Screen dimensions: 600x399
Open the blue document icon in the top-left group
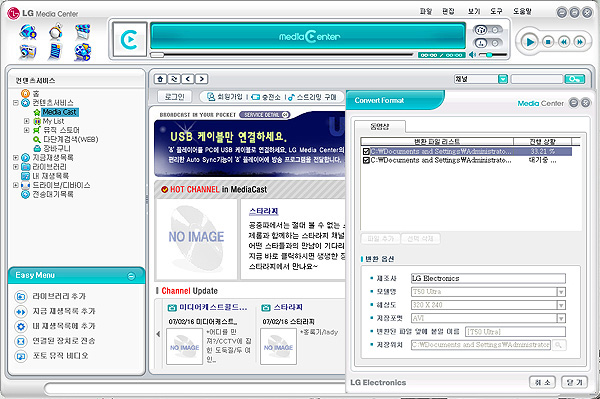tap(55, 52)
